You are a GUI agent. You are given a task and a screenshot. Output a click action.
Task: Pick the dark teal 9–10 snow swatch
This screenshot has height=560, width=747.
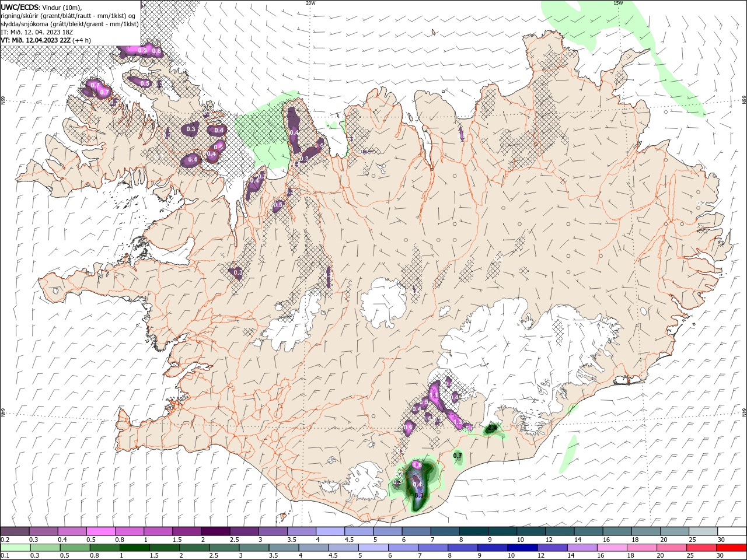[502, 531]
